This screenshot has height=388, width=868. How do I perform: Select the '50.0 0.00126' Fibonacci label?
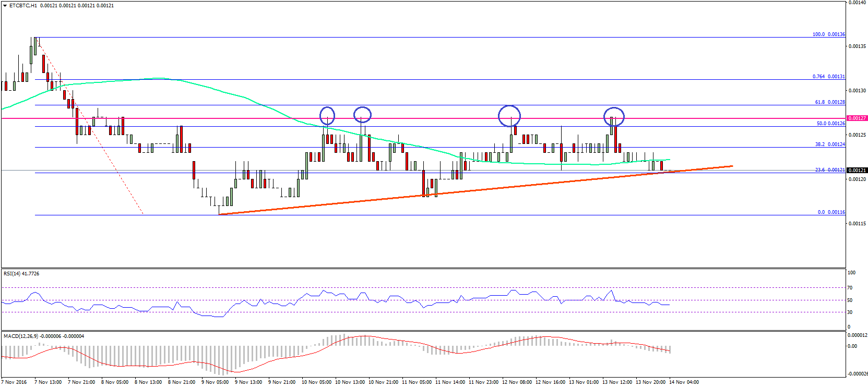pyautogui.click(x=831, y=124)
